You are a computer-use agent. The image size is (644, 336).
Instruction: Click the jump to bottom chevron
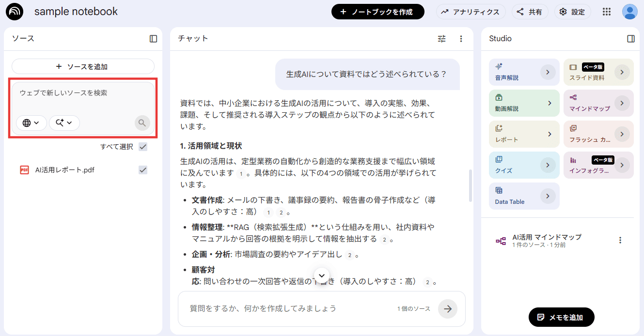click(322, 275)
